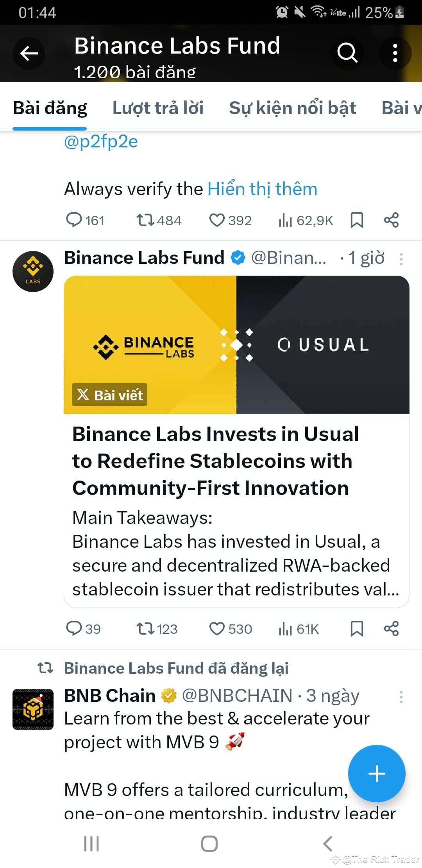The image size is (422, 868).
Task: Open options menu on the Usual post
Action: tap(402, 259)
